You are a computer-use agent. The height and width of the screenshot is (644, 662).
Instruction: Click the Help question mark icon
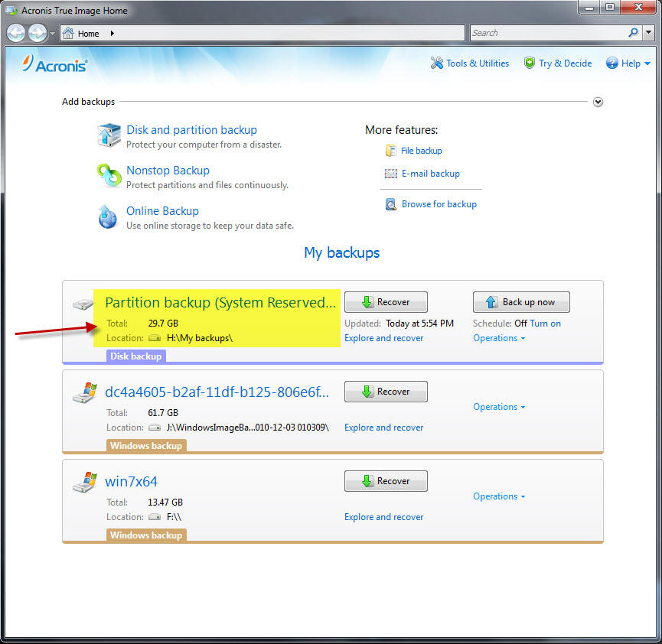(611, 63)
